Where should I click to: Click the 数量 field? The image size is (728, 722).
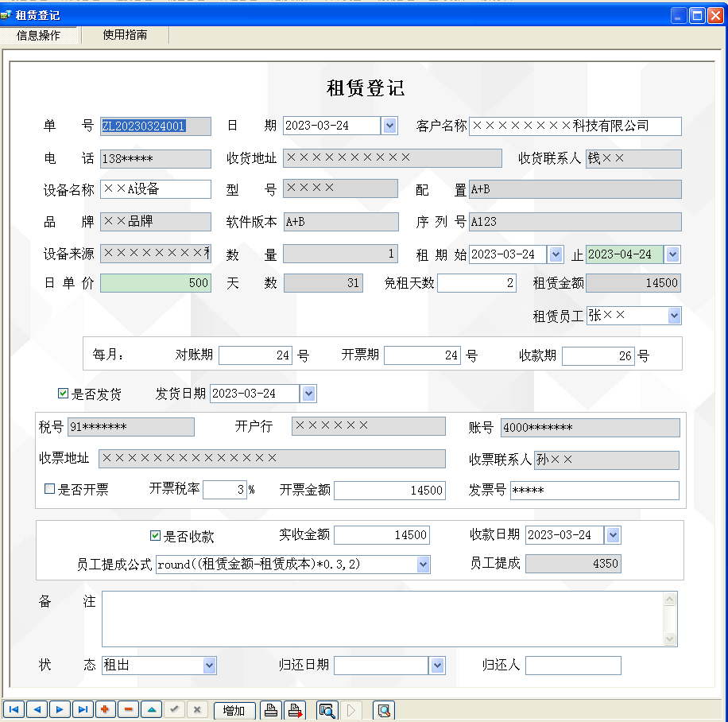pos(340,254)
